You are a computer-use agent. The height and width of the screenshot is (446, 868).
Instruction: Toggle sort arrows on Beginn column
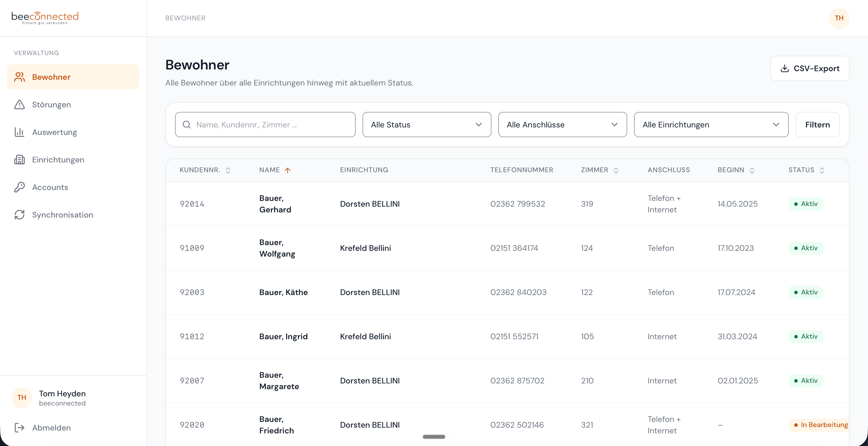(x=752, y=170)
